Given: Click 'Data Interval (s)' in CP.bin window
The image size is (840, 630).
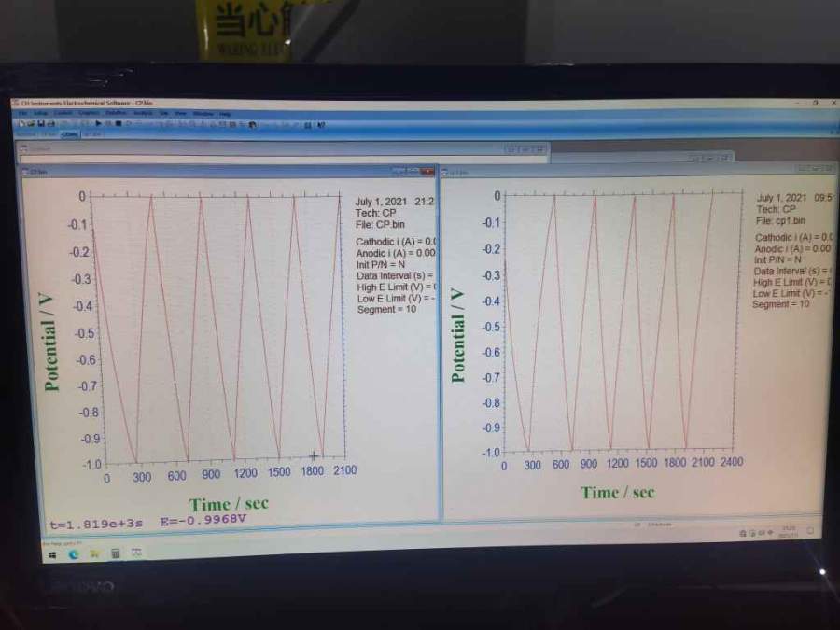Looking at the screenshot, I should [390, 275].
